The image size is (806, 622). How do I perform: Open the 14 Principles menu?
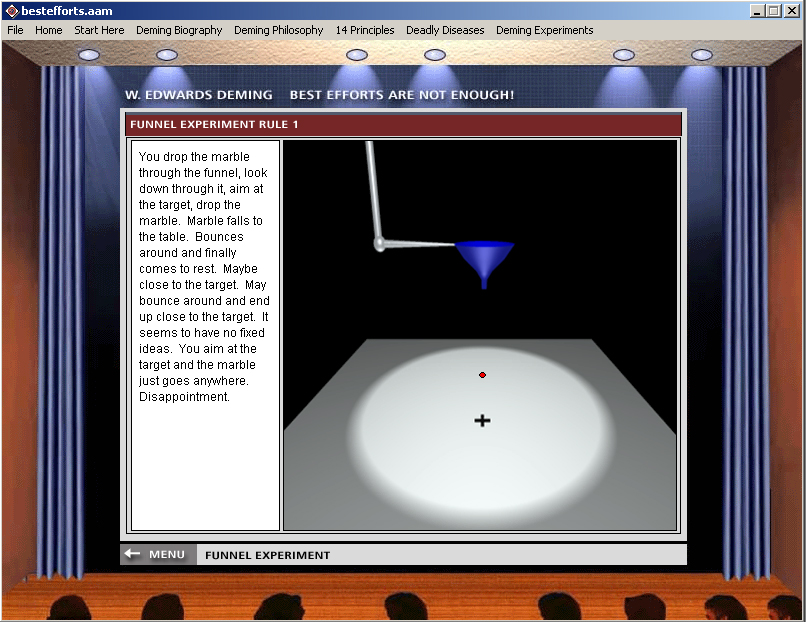[364, 30]
